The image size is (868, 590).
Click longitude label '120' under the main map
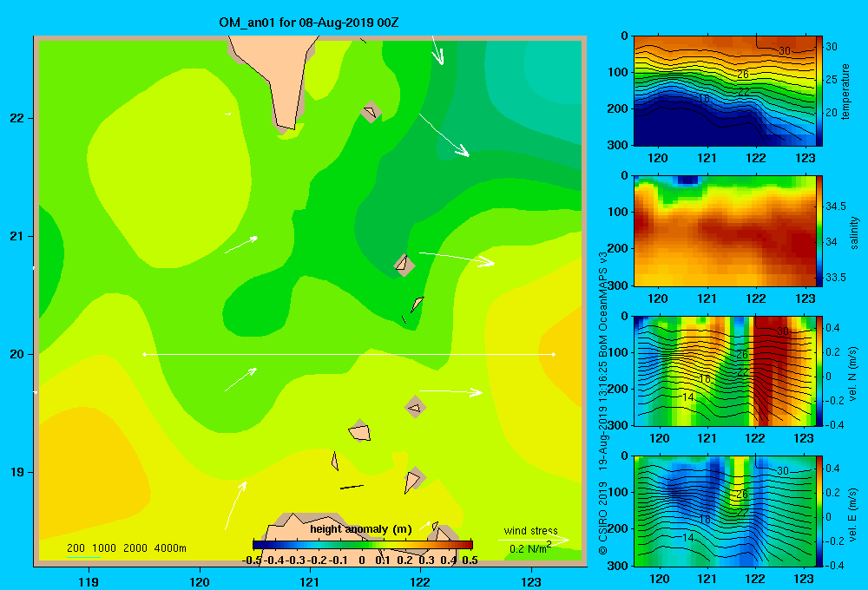[200, 581]
